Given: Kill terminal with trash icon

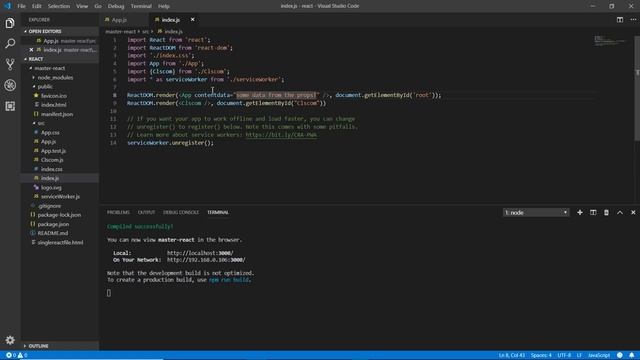Looking at the screenshot, I should pos(606,213).
